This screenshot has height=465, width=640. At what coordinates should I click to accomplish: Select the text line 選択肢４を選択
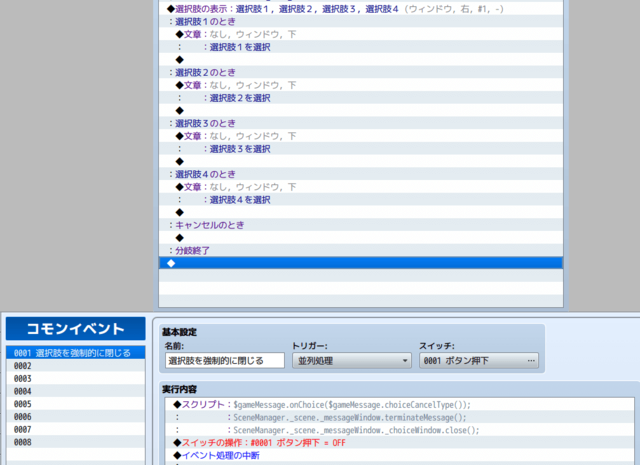click(361, 200)
